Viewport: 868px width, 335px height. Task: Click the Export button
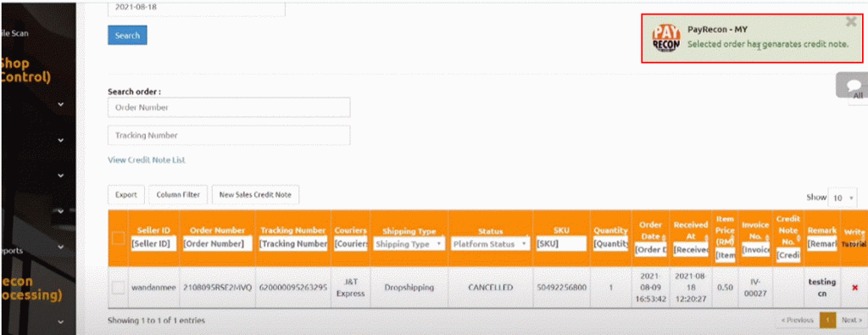click(x=126, y=195)
